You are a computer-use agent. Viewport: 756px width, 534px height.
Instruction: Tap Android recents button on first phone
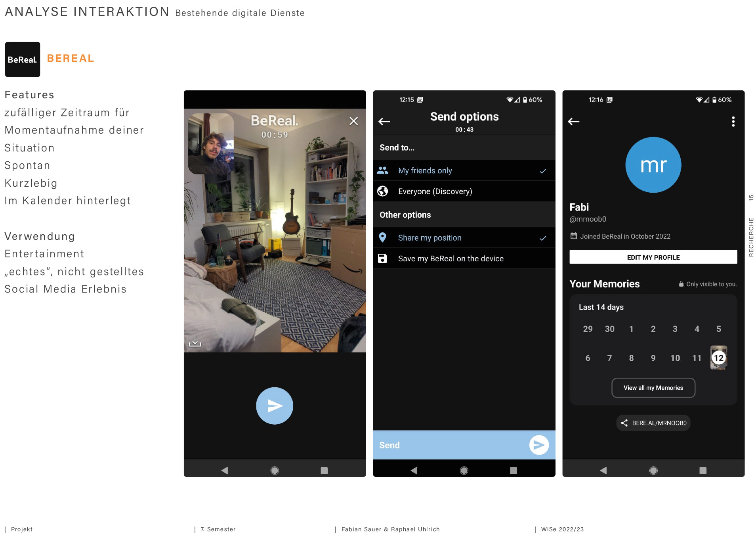pos(324,470)
